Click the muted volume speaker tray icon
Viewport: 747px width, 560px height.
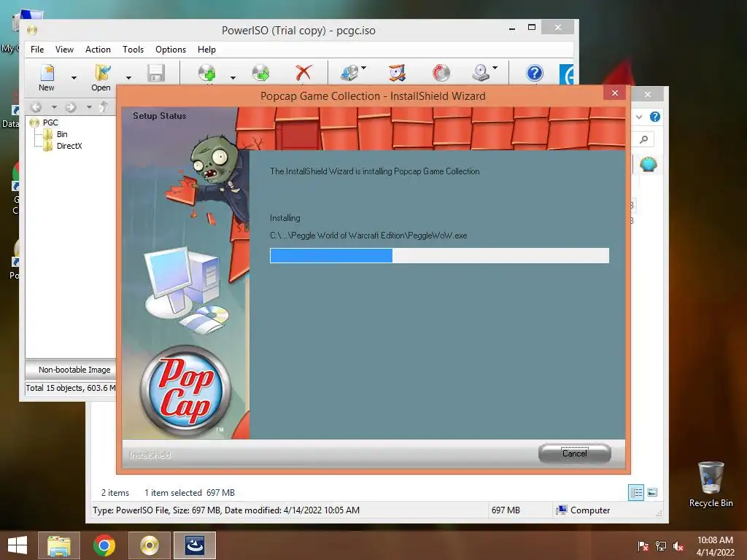tap(678, 546)
